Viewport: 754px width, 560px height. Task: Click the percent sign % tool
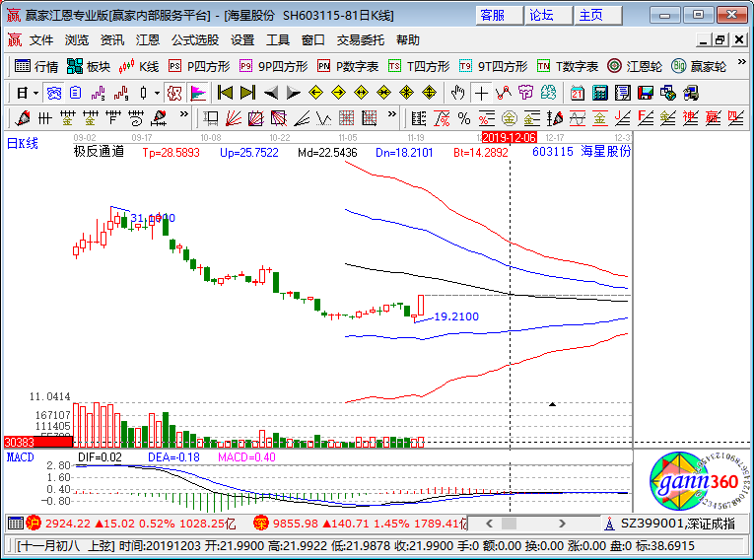[464, 118]
